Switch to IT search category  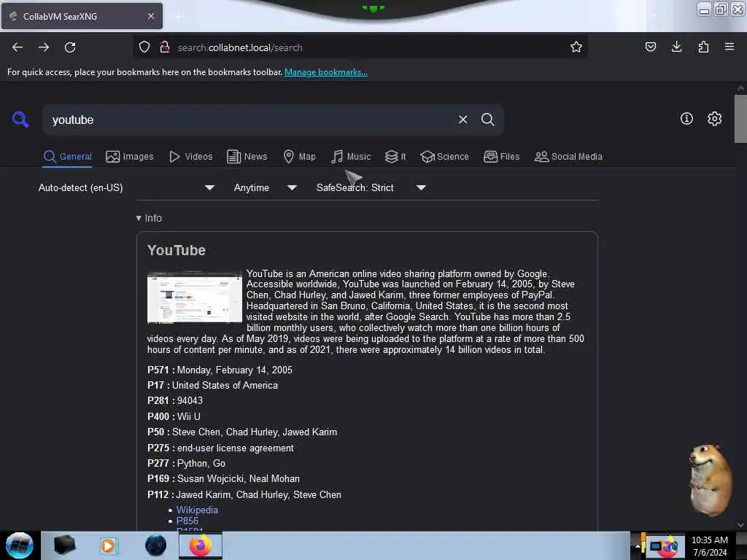click(395, 157)
